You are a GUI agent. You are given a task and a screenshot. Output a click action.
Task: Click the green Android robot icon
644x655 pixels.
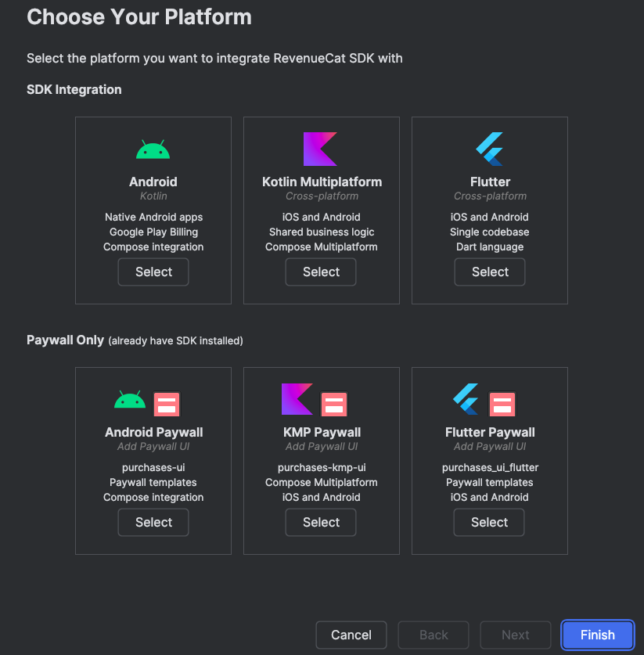coord(153,149)
